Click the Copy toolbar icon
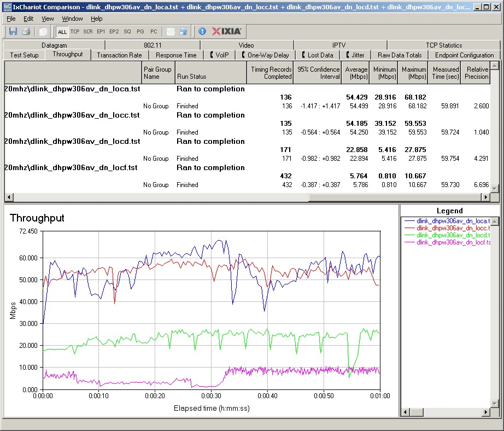504x431 pixels. (43, 32)
